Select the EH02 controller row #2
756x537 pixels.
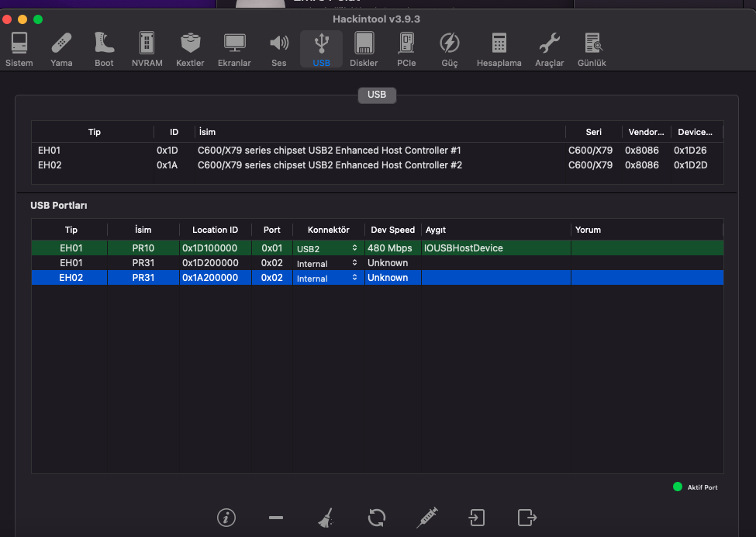click(330, 165)
